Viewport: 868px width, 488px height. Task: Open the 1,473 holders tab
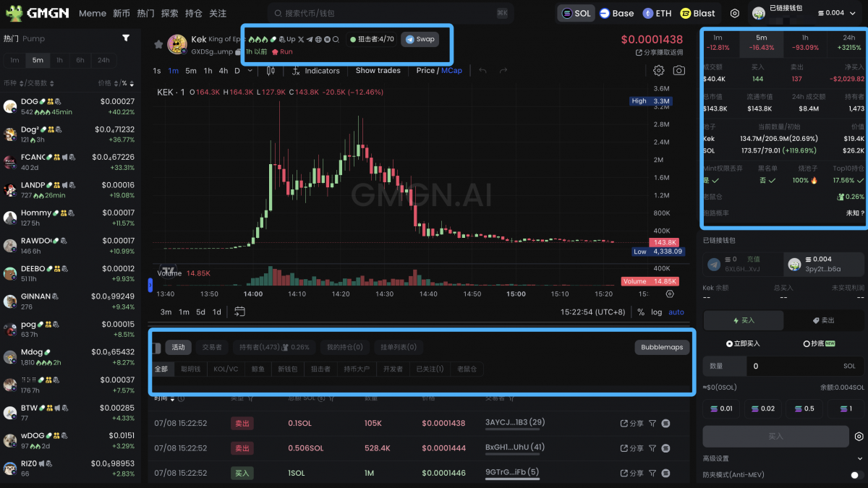[274, 347]
